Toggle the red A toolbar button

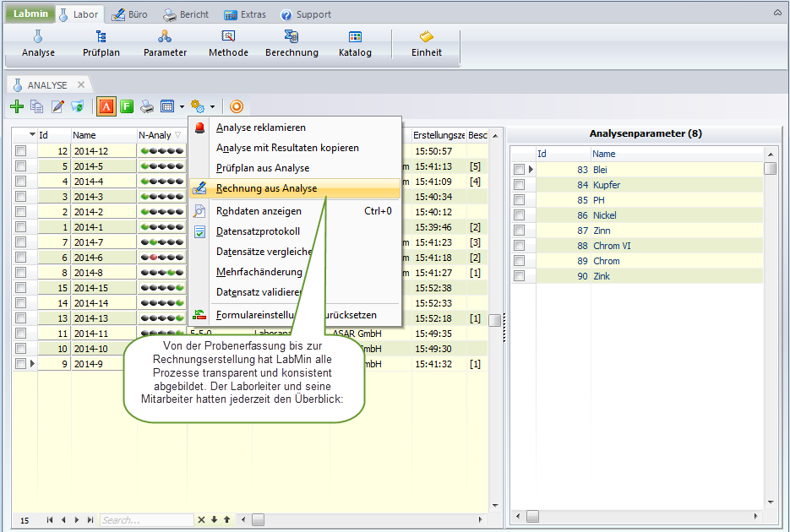click(x=106, y=106)
